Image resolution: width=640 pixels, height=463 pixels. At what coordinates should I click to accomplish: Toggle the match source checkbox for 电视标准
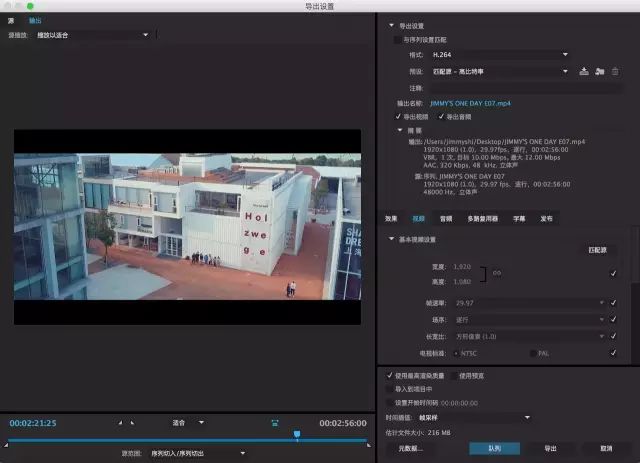coord(613,353)
